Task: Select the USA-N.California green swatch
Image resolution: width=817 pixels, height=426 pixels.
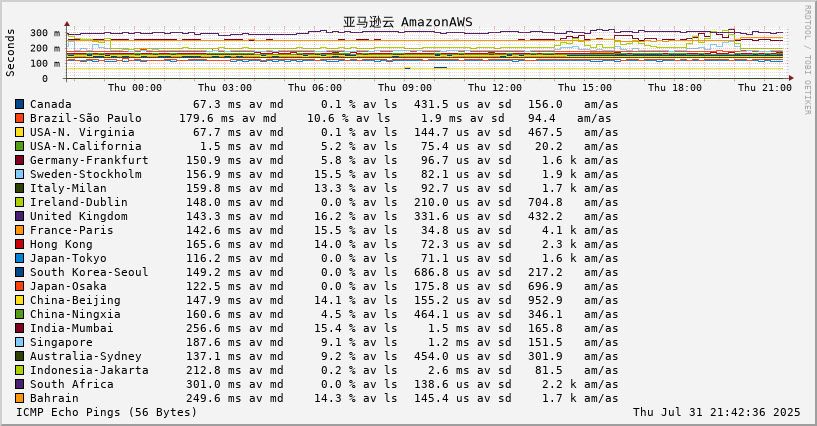Action: coord(19,146)
